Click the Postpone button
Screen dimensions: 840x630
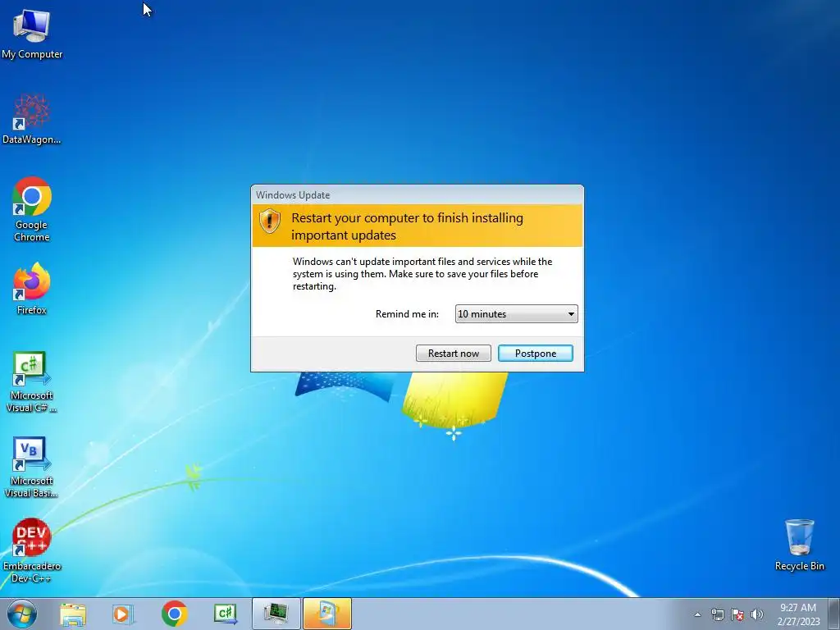point(535,353)
